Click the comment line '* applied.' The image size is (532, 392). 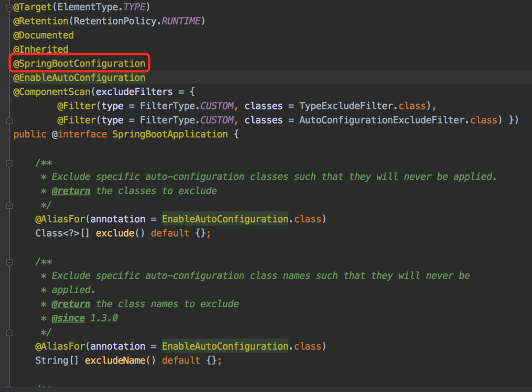(68, 290)
